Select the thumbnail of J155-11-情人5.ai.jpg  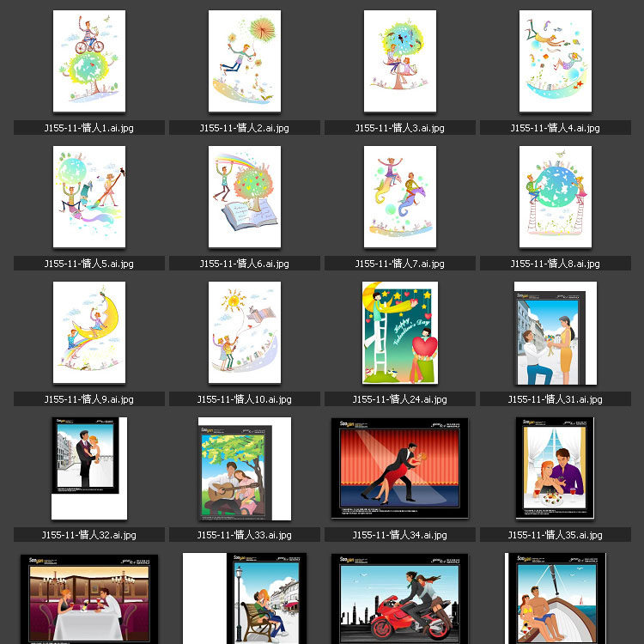tap(89, 197)
